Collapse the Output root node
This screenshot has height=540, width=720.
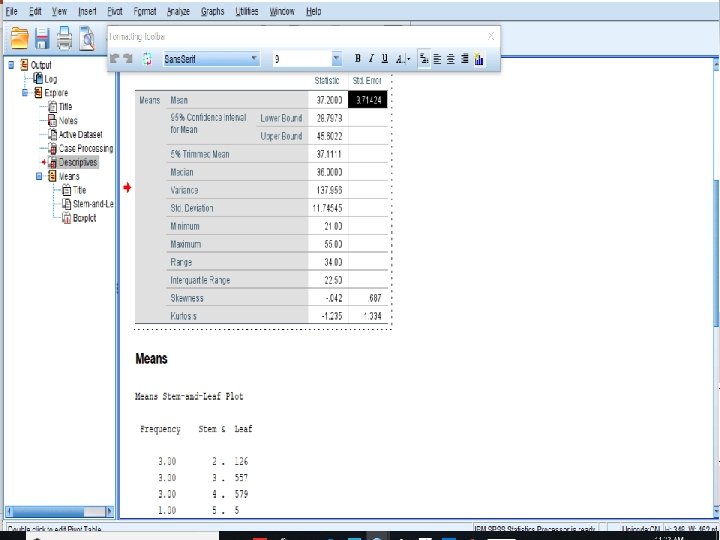(11, 65)
